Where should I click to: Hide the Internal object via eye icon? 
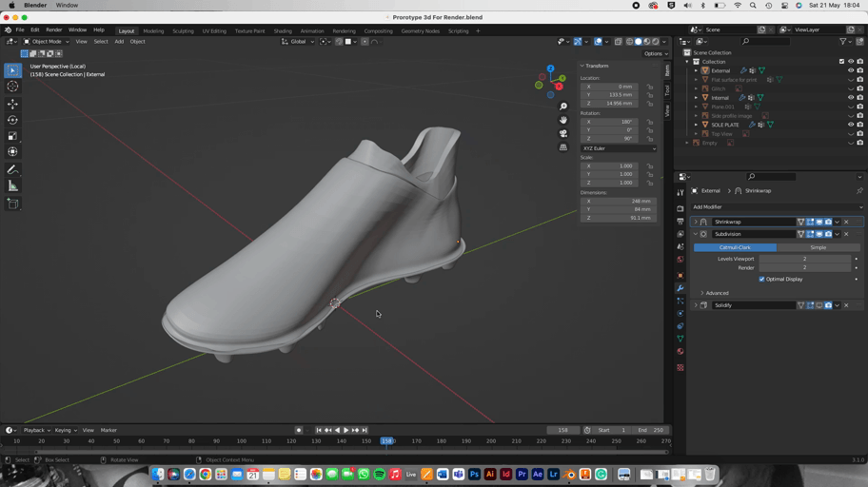click(851, 97)
